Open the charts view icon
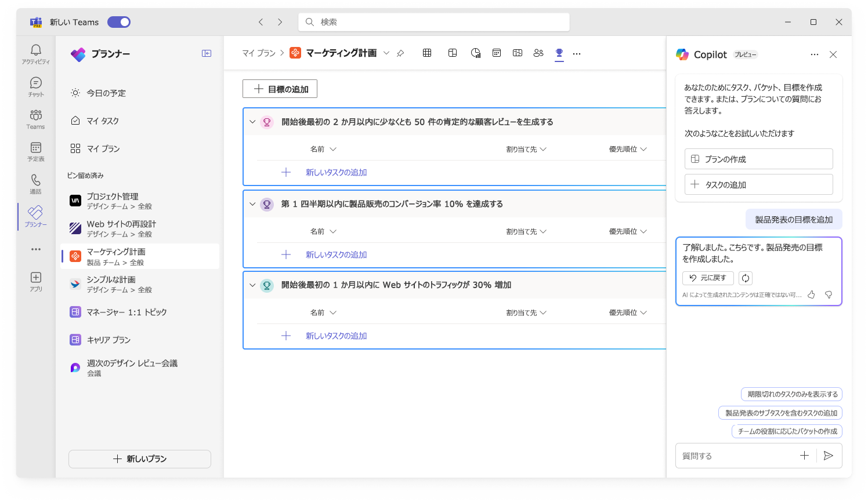 click(x=476, y=53)
